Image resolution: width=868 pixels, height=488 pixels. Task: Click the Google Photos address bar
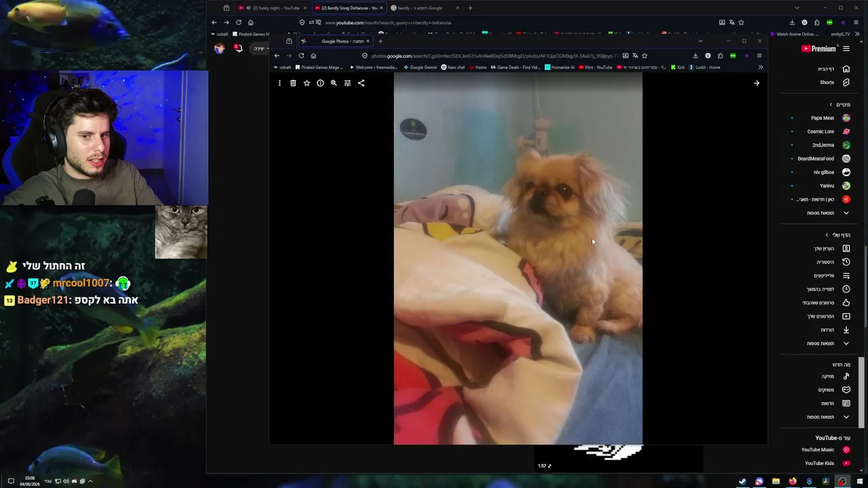click(x=494, y=56)
